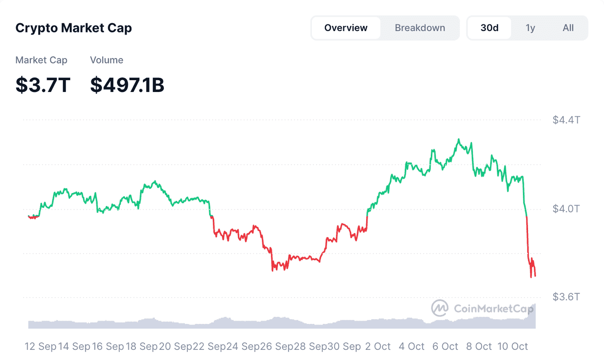
Task: Select the $497.1B volume value
Action: coord(127,85)
